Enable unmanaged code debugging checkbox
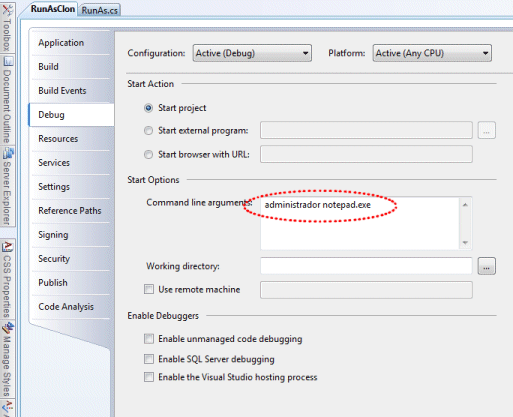The width and height of the screenshot is (513, 417). click(x=149, y=339)
